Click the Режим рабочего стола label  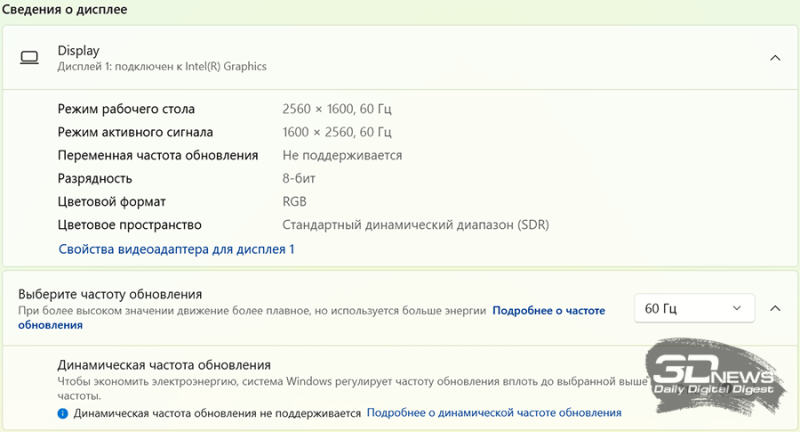tap(126, 109)
